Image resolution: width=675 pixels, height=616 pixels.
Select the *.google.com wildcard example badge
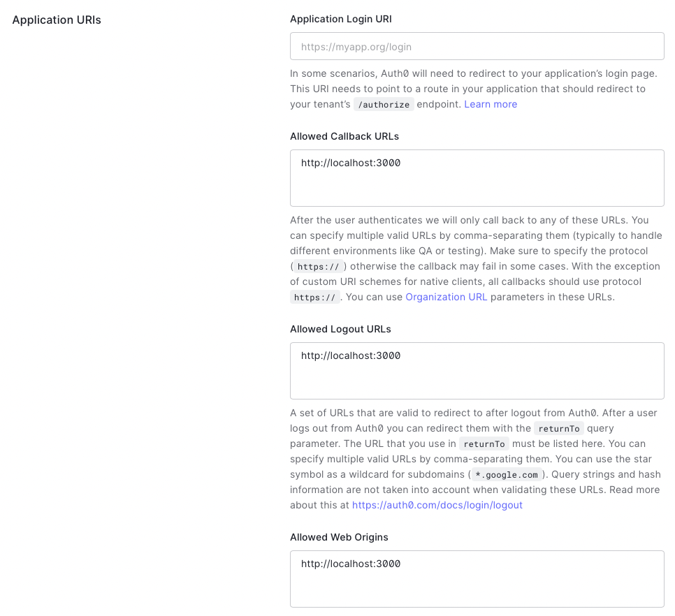506,474
